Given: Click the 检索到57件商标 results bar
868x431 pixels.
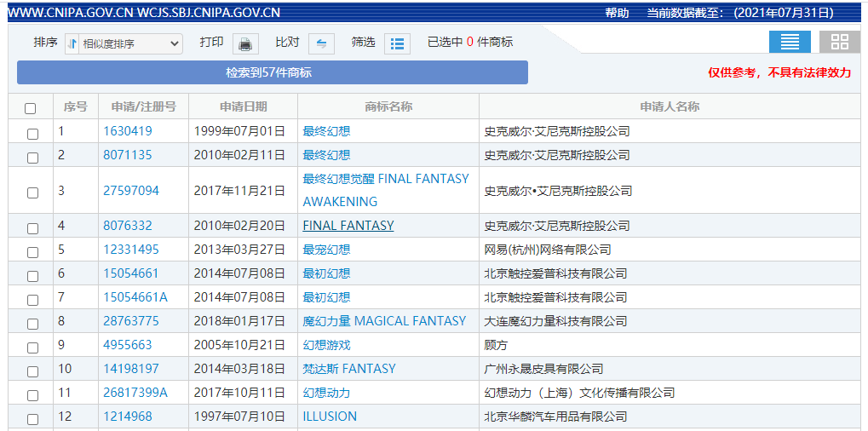Looking at the screenshot, I should click(272, 72).
